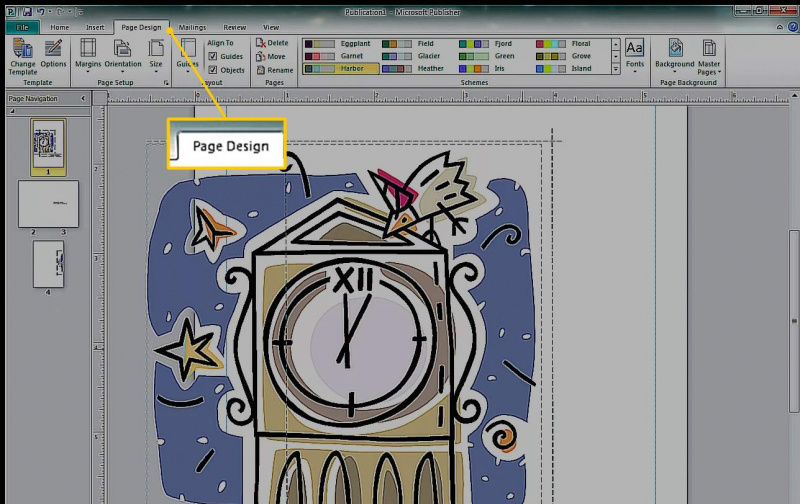Delete the current page
The width and height of the screenshot is (800, 504).
click(272, 43)
